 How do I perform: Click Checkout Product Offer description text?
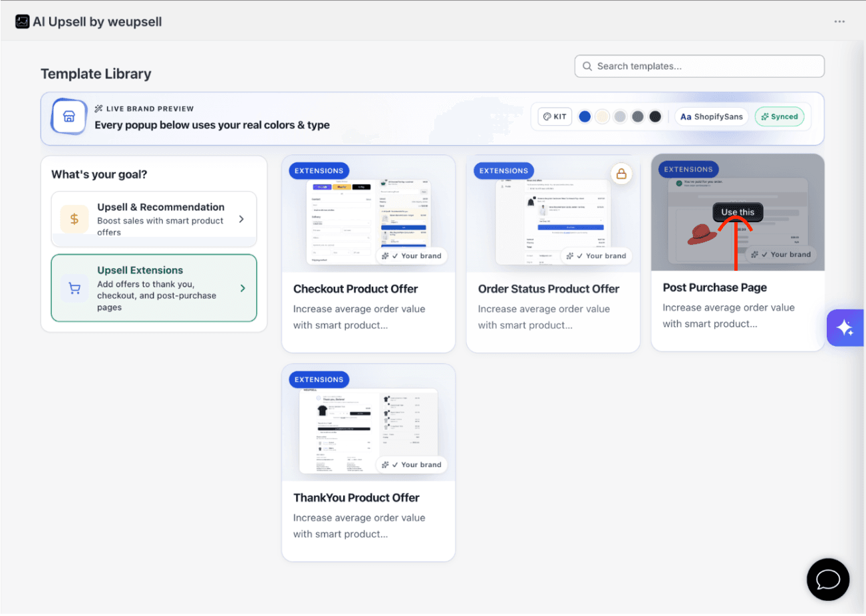[x=359, y=317]
